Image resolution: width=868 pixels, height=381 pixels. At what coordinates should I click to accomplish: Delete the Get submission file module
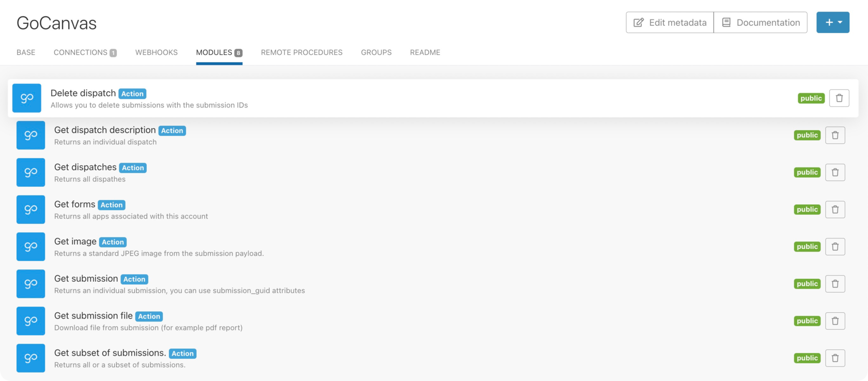pos(835,321)
